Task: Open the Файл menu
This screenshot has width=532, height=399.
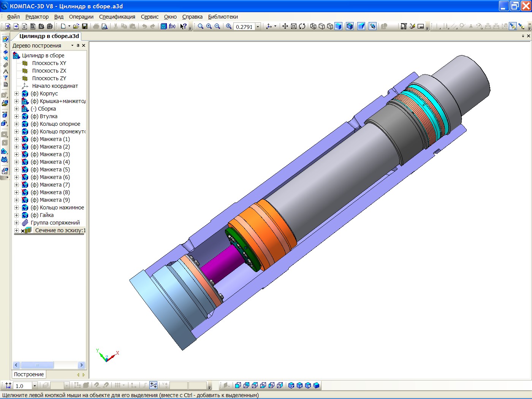Action: (13, 17)
